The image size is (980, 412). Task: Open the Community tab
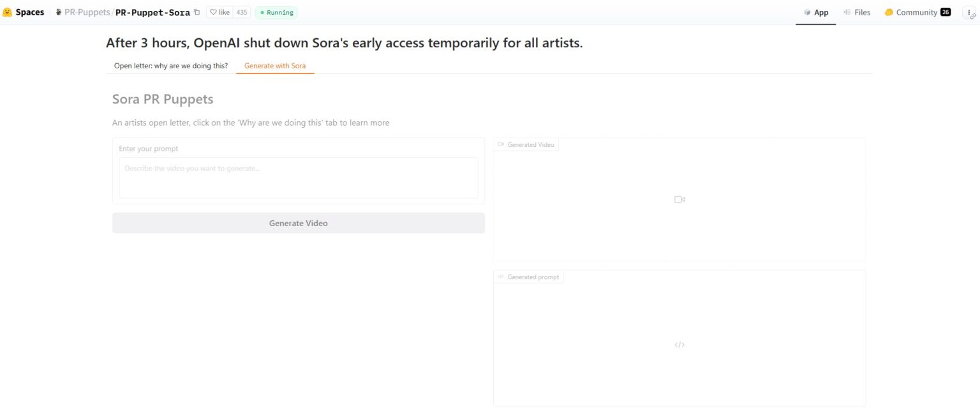(x=910, y=13)
